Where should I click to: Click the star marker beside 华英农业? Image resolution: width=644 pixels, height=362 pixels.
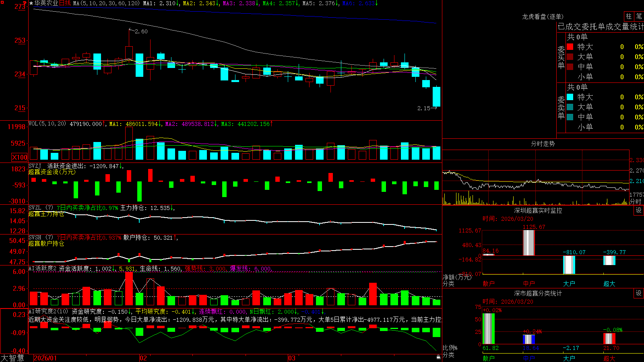31,3
